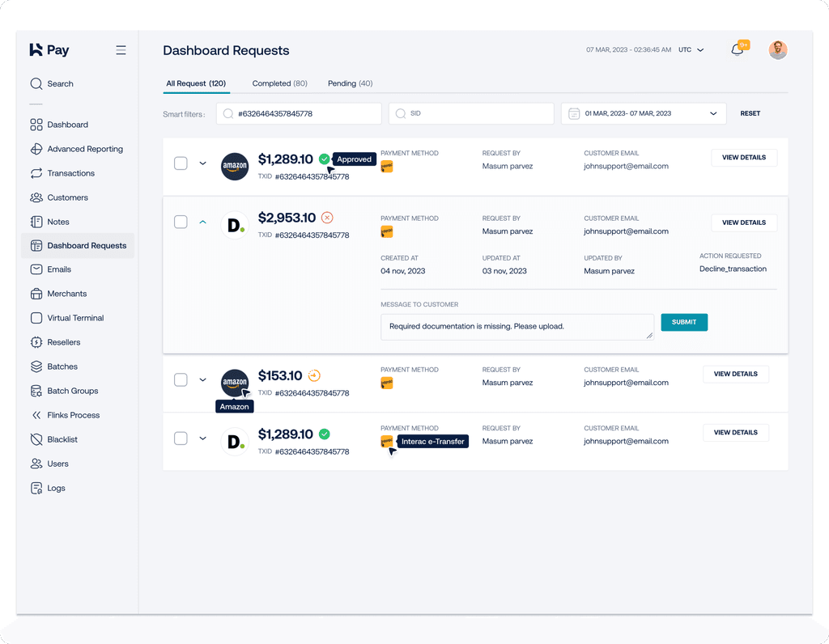The width and height of the screenshot is (829, 644).
Task: Open the Advanced Reporting section
Action: point(84,149)
